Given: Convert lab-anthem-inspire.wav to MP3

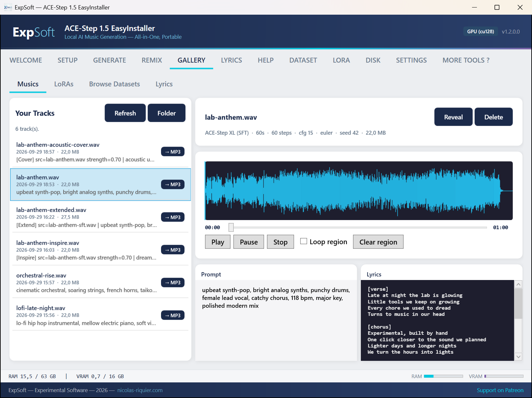Looking at the screenshot, I should [173, 250].
